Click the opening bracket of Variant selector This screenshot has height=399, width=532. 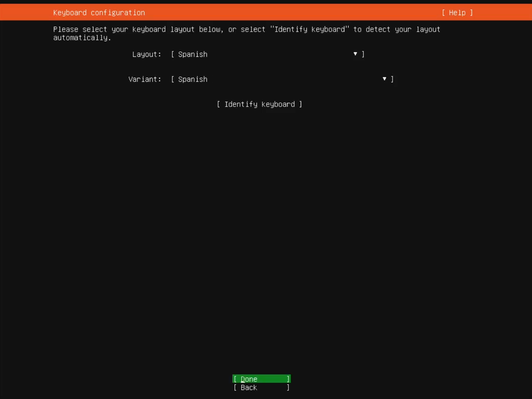tap(173, 79)
